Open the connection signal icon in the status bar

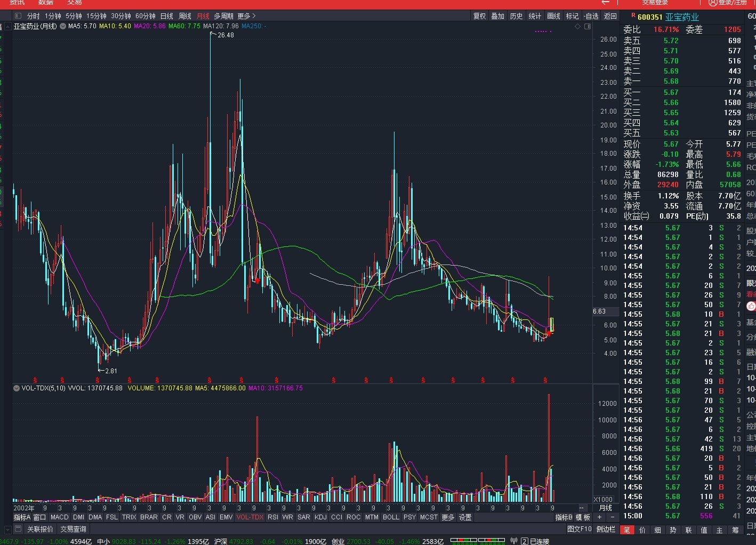tap(514, 541)
